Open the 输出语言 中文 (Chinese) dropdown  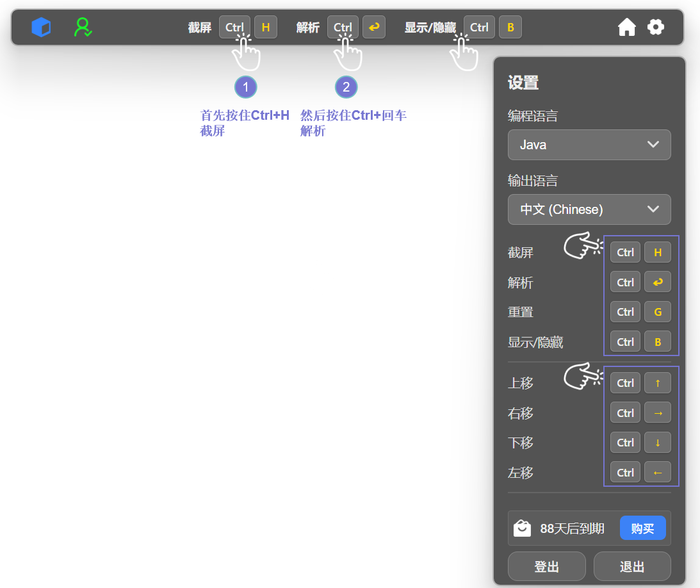pos(589,209)
